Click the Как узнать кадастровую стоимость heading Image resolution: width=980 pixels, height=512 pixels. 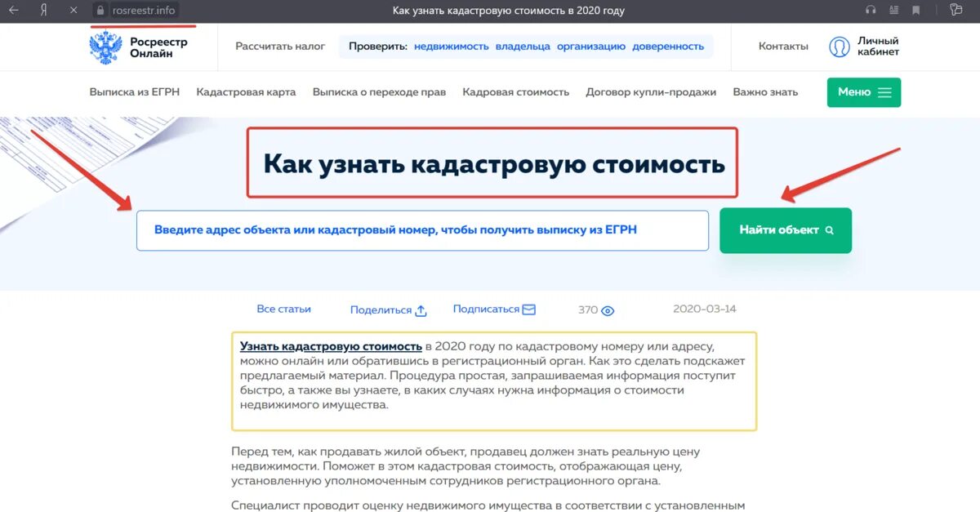493,163
